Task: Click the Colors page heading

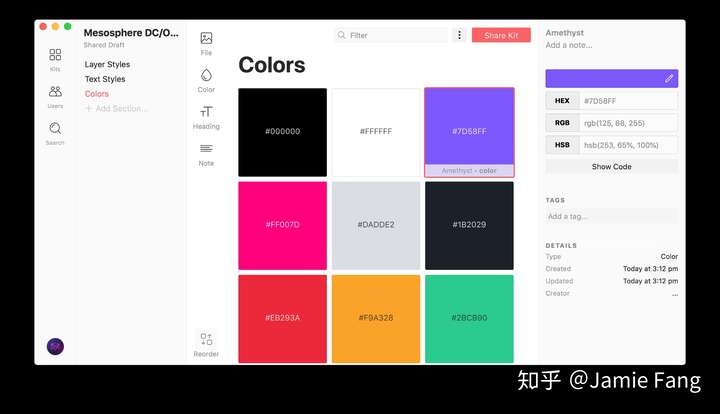Action: [x=272, y=65]
